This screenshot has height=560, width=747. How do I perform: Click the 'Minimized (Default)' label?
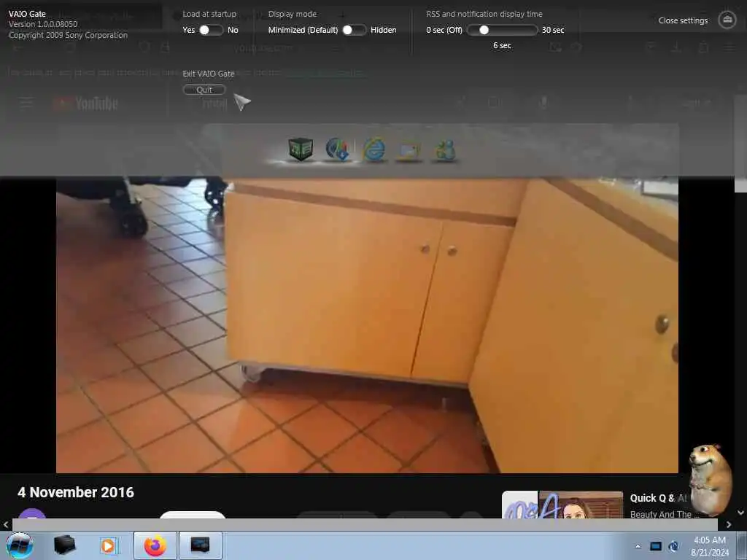click(x=303, y=30)
